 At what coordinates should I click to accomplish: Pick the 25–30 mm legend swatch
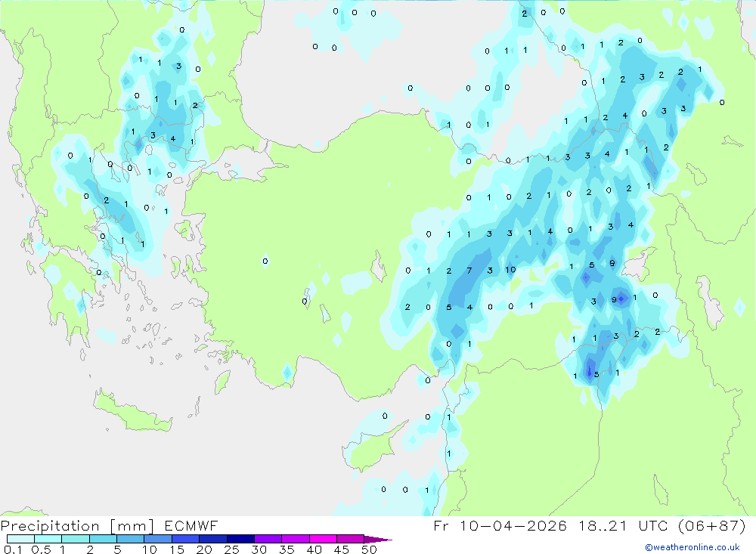click(x=240, y=539)
